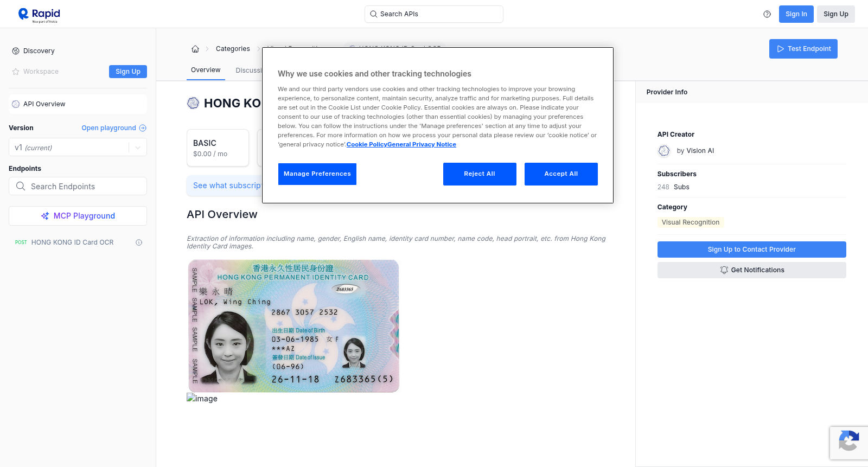Open the help question mark icon

[767, 14]
